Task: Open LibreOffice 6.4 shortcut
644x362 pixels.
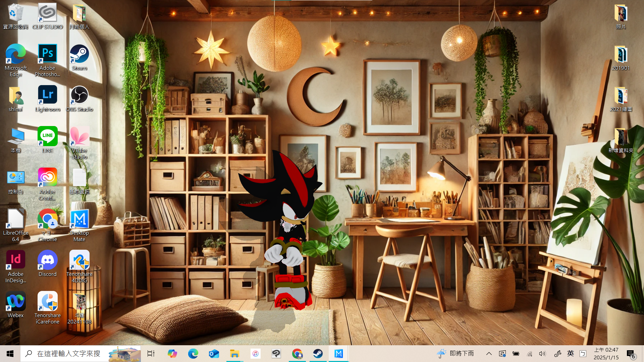Action: 15,225
